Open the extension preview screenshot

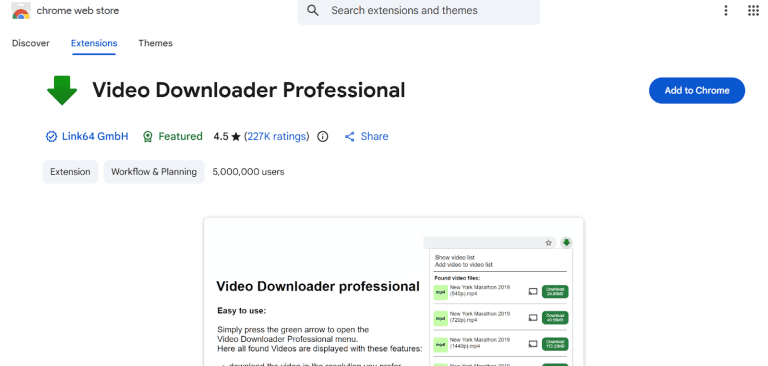pyautogui.click(x=394, y=292)
